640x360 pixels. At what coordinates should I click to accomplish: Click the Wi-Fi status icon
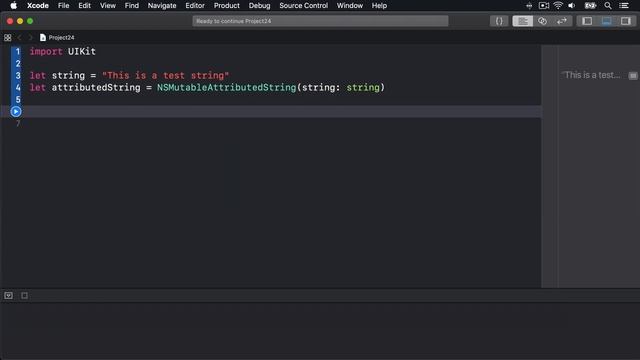558,6
